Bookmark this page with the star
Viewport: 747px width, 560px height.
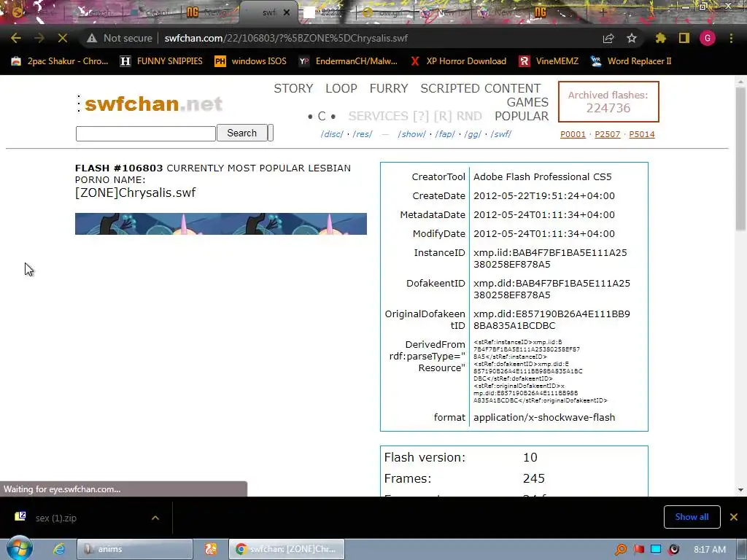(x=632, y=38)
